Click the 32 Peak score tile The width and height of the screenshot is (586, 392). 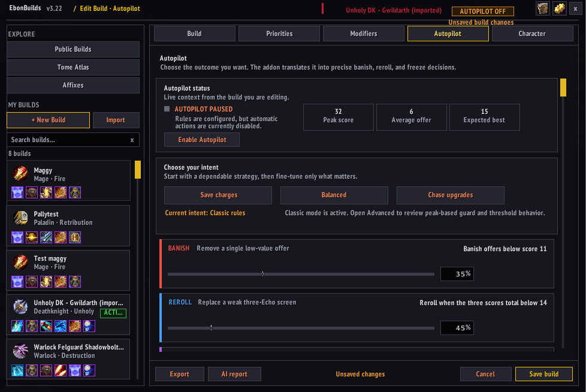[338, 117]
